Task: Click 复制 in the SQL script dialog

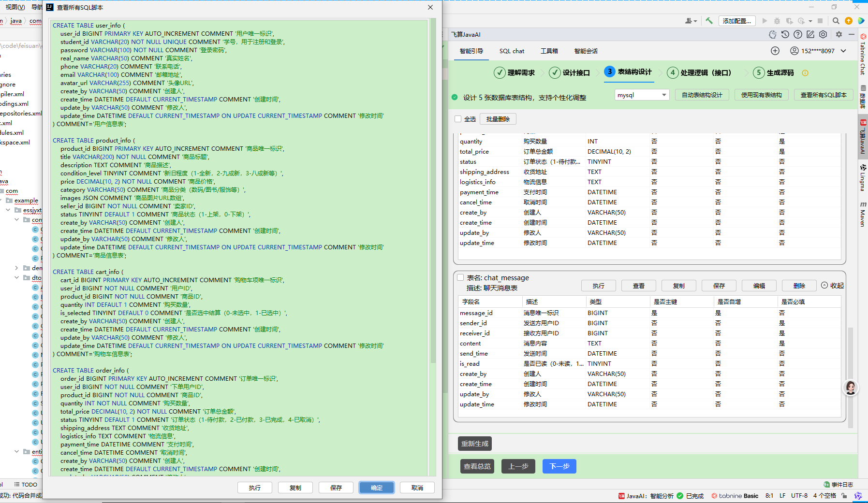Action: click(x=295, y=488)
